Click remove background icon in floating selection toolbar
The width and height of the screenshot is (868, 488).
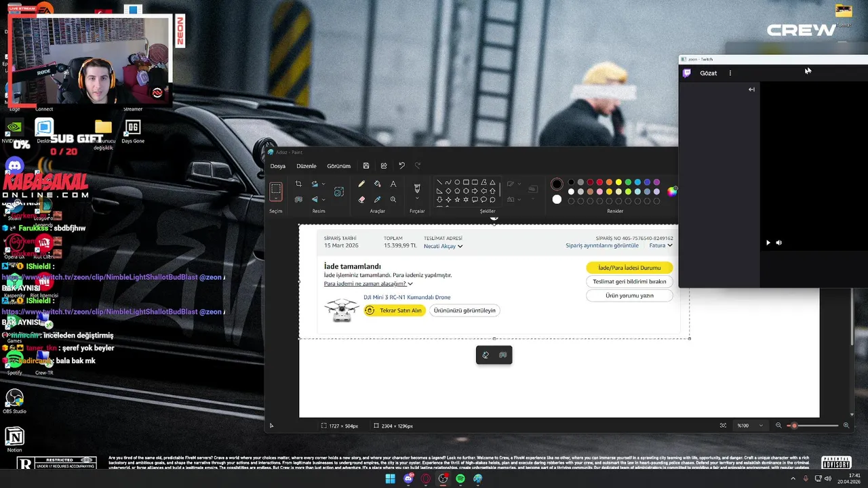(503, 355)
